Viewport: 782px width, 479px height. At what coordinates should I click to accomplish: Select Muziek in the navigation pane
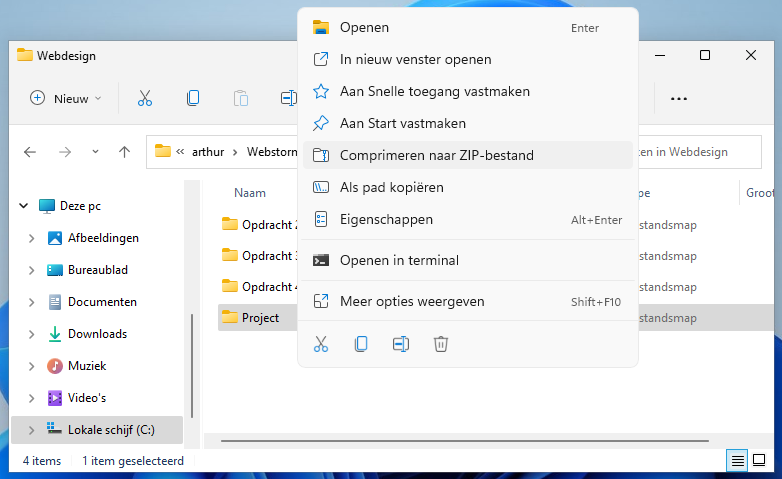[87, 366]
